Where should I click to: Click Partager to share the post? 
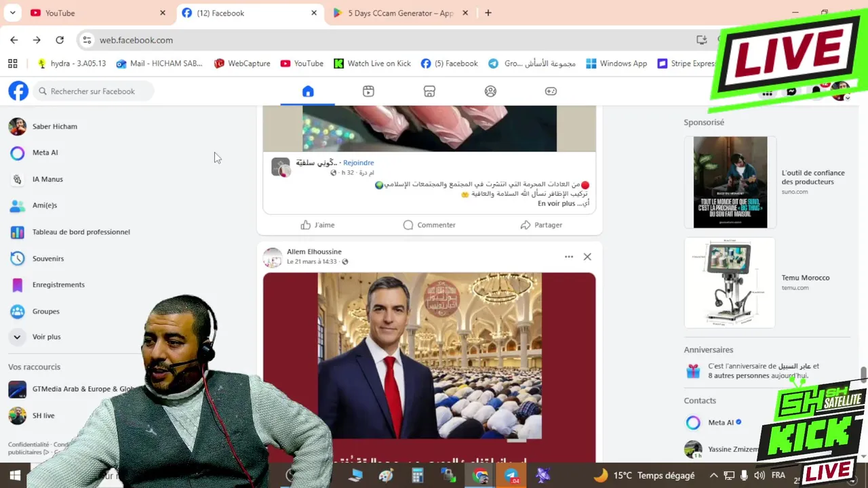pyautogui.click(x=541, y=225)
